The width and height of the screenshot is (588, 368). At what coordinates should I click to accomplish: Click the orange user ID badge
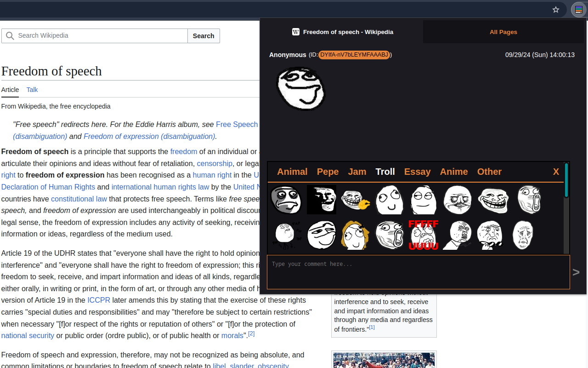coord(354,55)
